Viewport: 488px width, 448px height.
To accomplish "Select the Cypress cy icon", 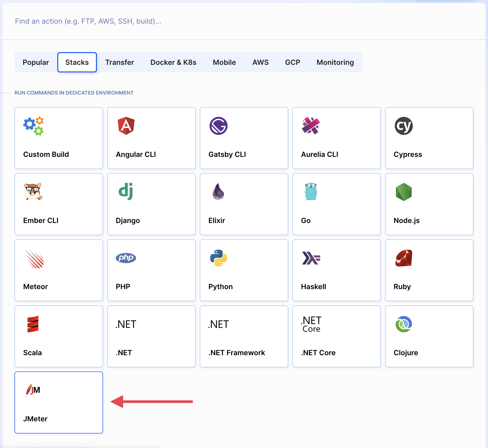I will [404, 126].
